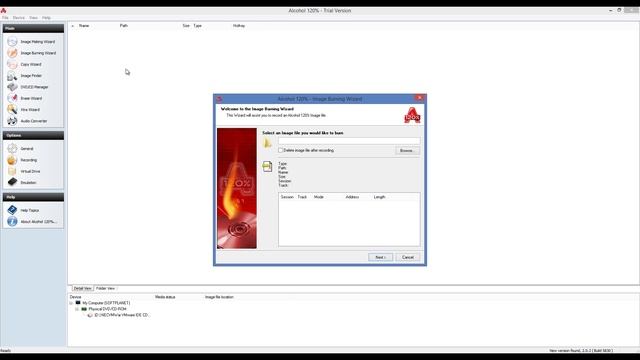Switch to the Detail View tab
640x360 pixels.
(x=82, y=289)
